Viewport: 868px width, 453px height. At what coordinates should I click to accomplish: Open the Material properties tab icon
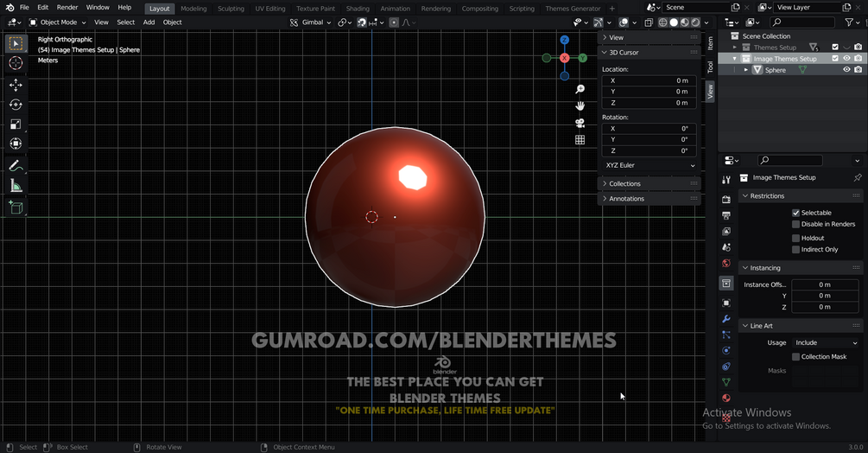click(726, 399)
